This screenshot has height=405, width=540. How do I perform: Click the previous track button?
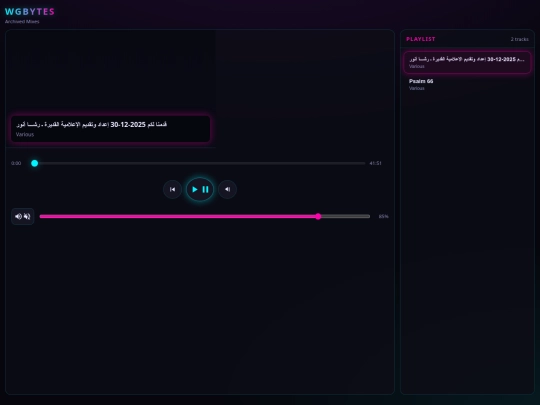click(172, 189)
